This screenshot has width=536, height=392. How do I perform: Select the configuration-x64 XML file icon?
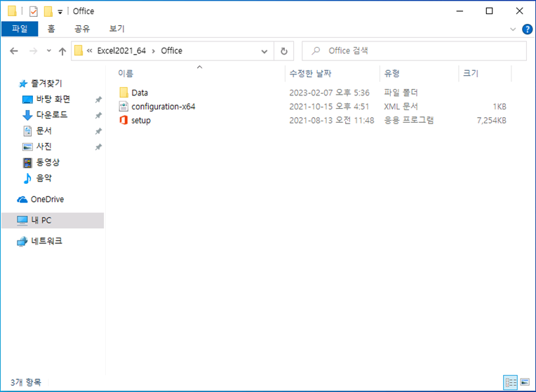click(x=123, y=107)
